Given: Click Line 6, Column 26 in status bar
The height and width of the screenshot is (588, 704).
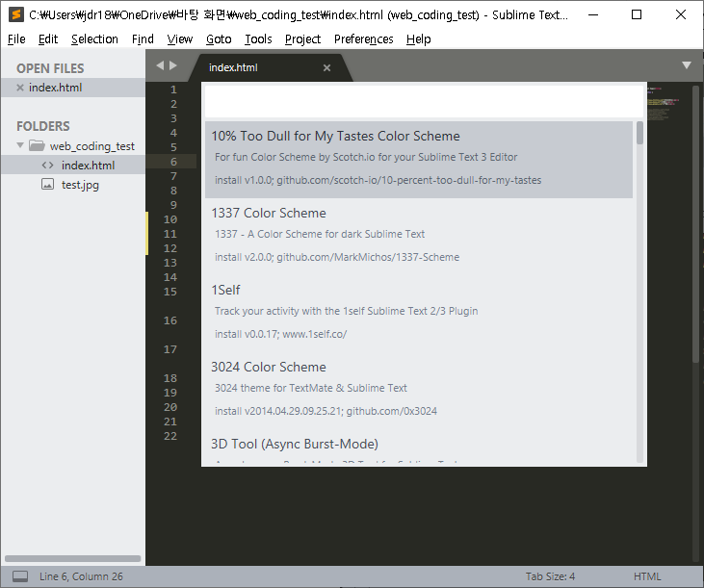Looking at the screenshot, I should (81, 576).
